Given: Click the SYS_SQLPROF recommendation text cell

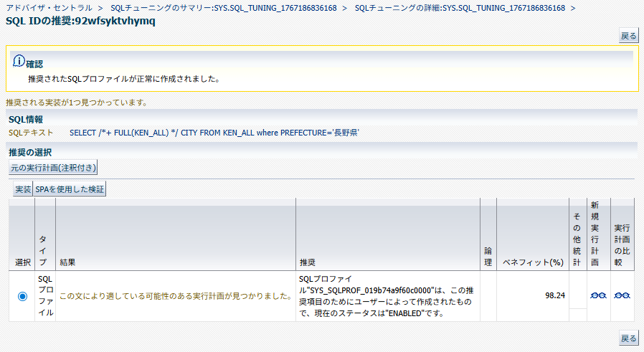Looking at the screenshot, I should (387, 295).
